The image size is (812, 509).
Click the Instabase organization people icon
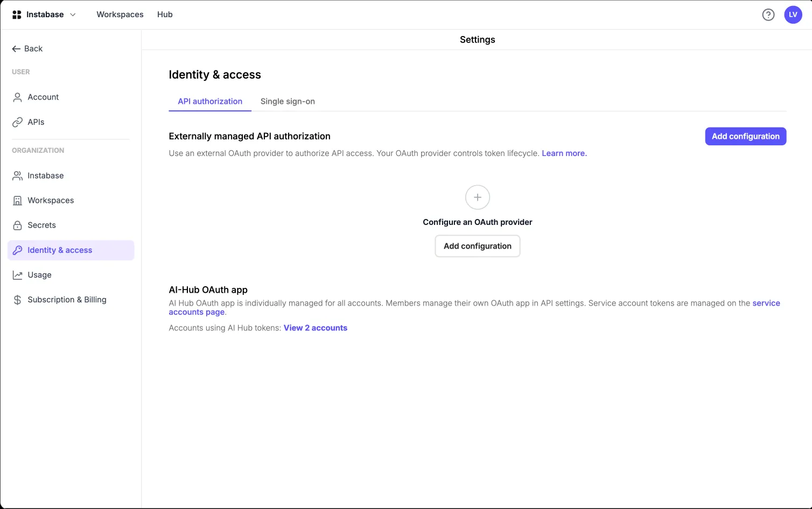point(17,176)
